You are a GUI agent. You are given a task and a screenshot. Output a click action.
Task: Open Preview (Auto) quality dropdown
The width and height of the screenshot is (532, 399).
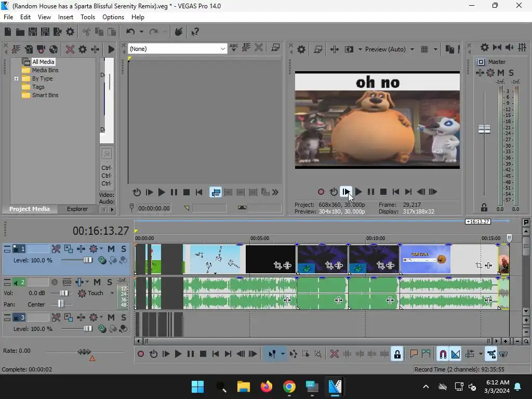[412, 49]
